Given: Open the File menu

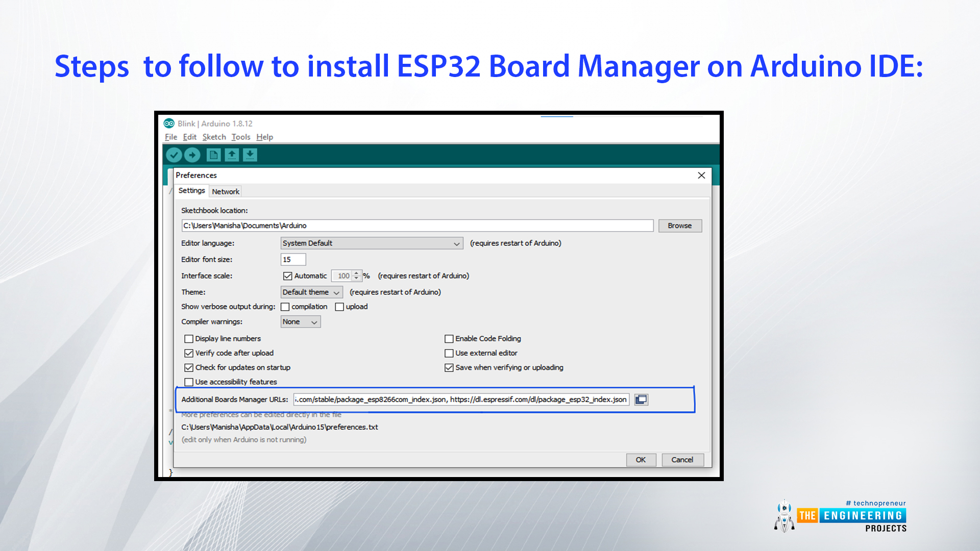Looking at the screenshot, I should [x=171, y=137].
